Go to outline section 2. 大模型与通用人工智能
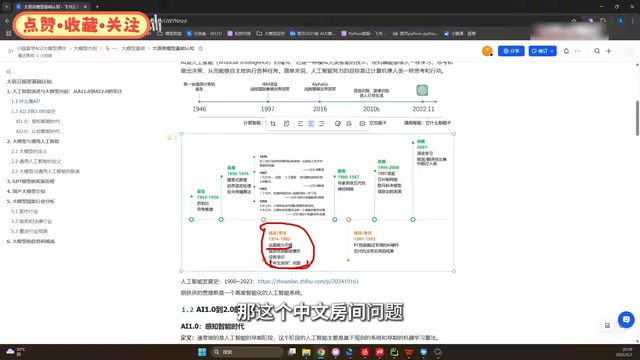The width and height of the screenshot is (640, 360). pos(33,141)
